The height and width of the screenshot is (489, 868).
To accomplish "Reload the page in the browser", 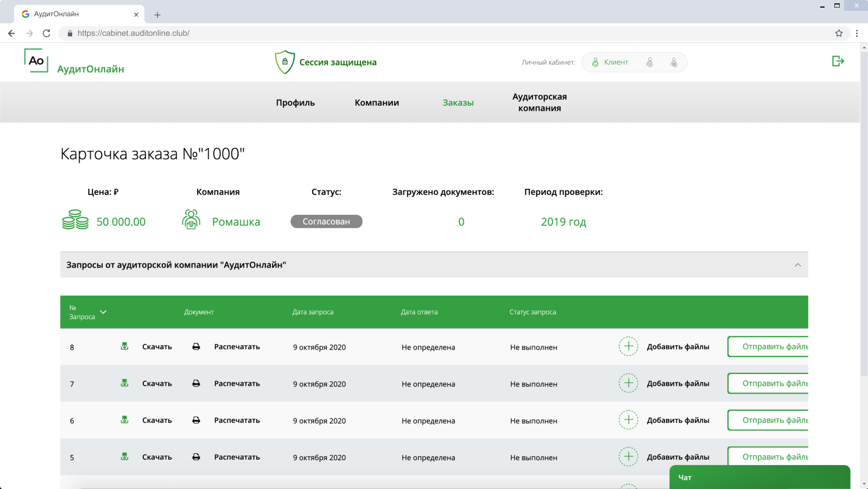I will pyautogui.click(x=47, y=33).
